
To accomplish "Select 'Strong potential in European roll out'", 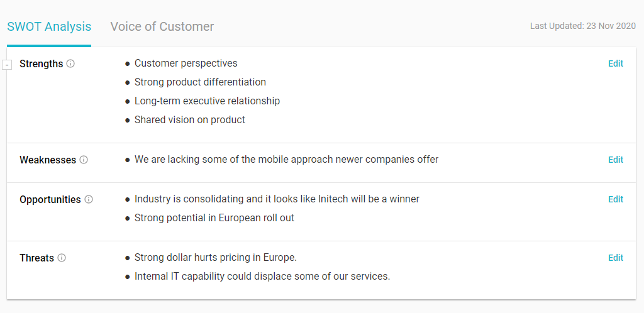I will (x=214, y=218).
